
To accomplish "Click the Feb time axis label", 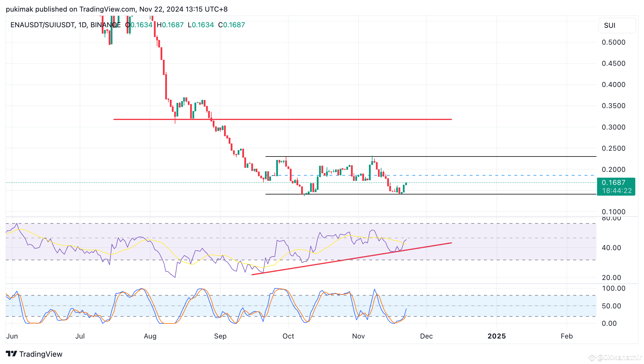I will click(x=567, y=336).
